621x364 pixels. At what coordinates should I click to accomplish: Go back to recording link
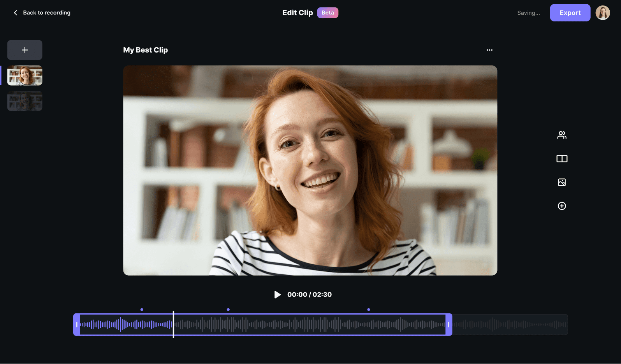pos(47,13)
